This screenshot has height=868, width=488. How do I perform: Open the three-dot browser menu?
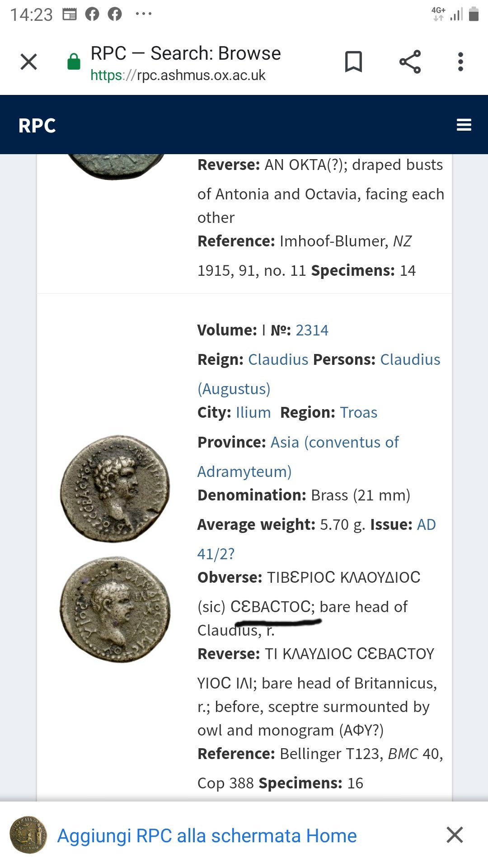(460, 62)
